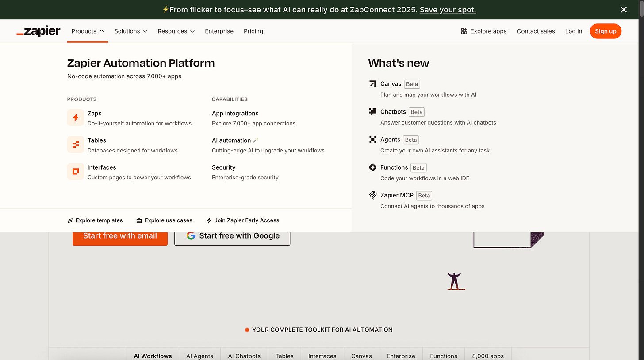Viewport: 644px width, 360px height.
Task: Click the Chatbots icon in What's new
Action: click(x=372, y=111)
